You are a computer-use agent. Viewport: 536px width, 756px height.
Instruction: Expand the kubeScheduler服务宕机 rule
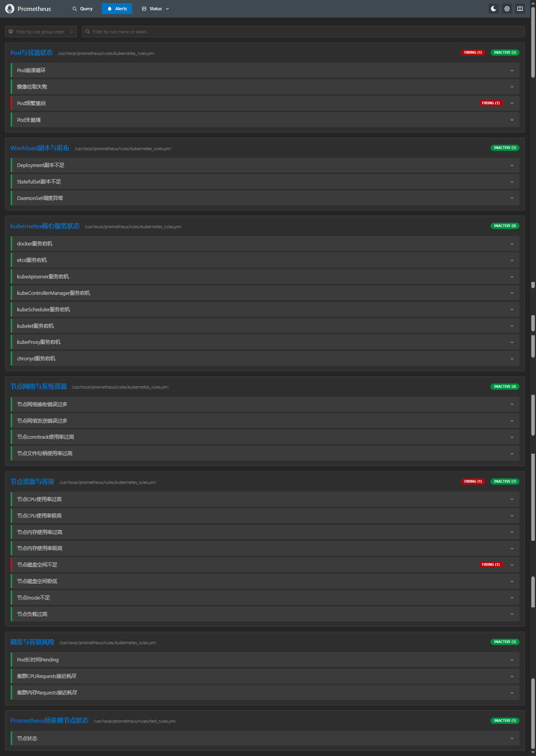pyautogui.click(x=265, y=310)
